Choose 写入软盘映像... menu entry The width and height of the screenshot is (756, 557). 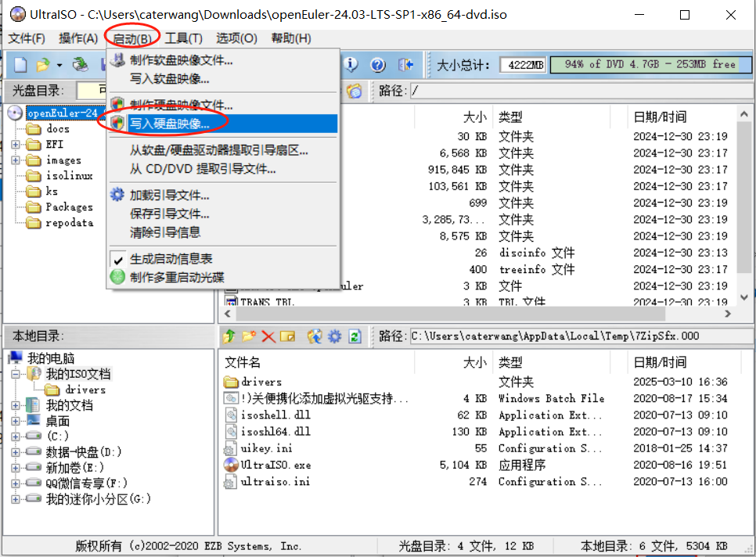tap(221, 78)
